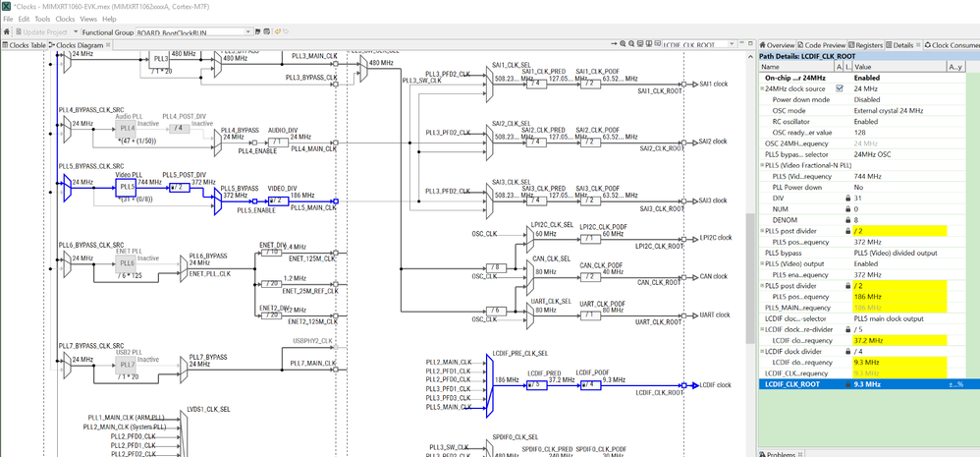Click the PLL5_POST_DIV /2 divider box

coord(180,188)
